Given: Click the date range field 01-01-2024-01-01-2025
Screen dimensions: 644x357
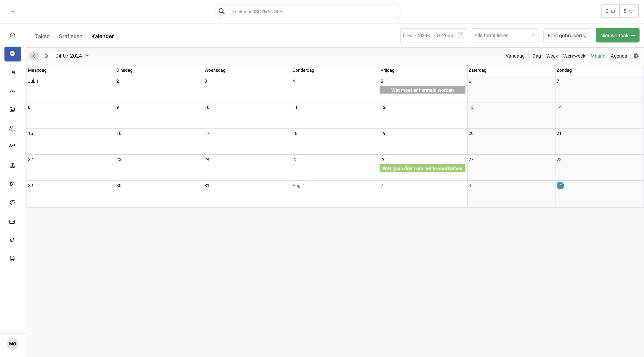Looking at the screenshot, I should coord(433,36).
